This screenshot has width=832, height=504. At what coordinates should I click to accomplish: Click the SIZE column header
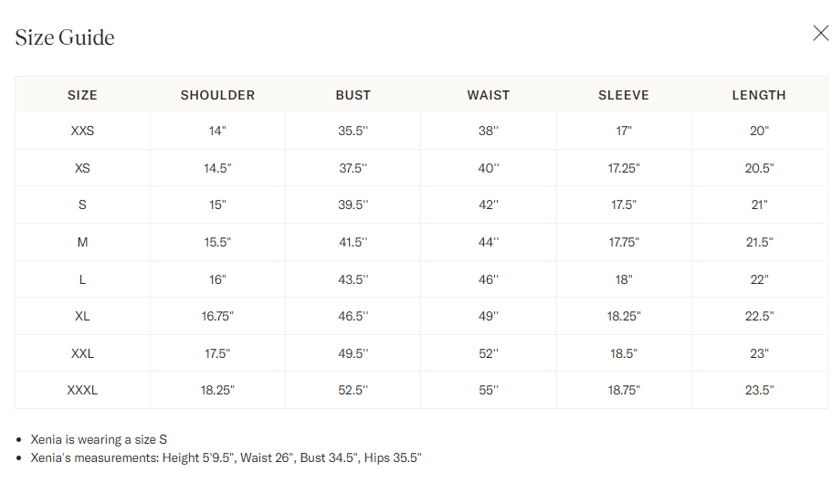tap(82, 95)
